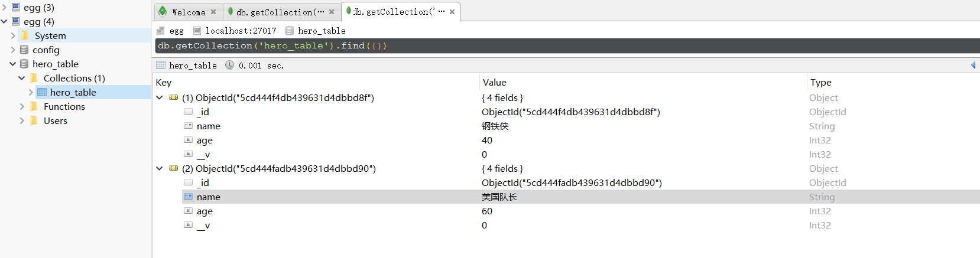Click the System folder icon

pos(25,36)
